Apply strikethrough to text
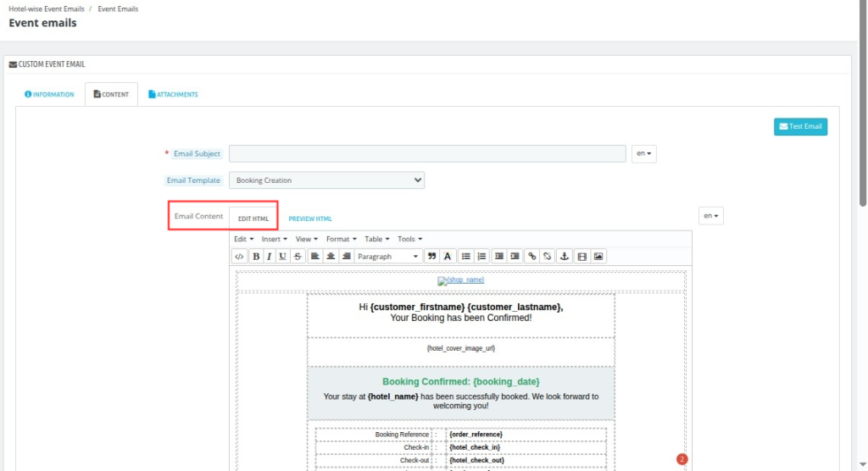 [297, 256]
